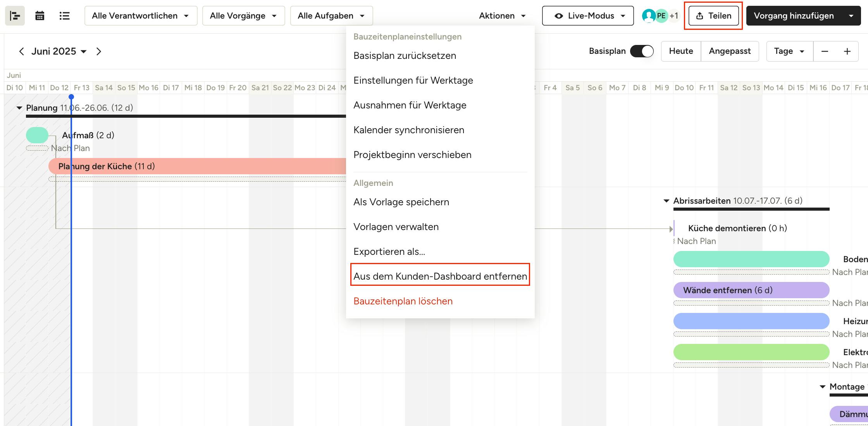The height and width of the screenshot is (426, 868).
Task: Go to next month with right chevron
Action: [99, 52]
